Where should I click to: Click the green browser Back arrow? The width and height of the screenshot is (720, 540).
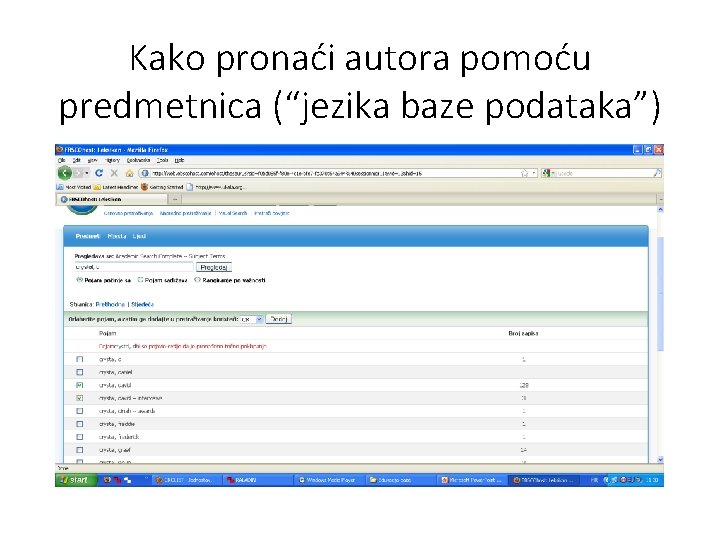[65, 173]
